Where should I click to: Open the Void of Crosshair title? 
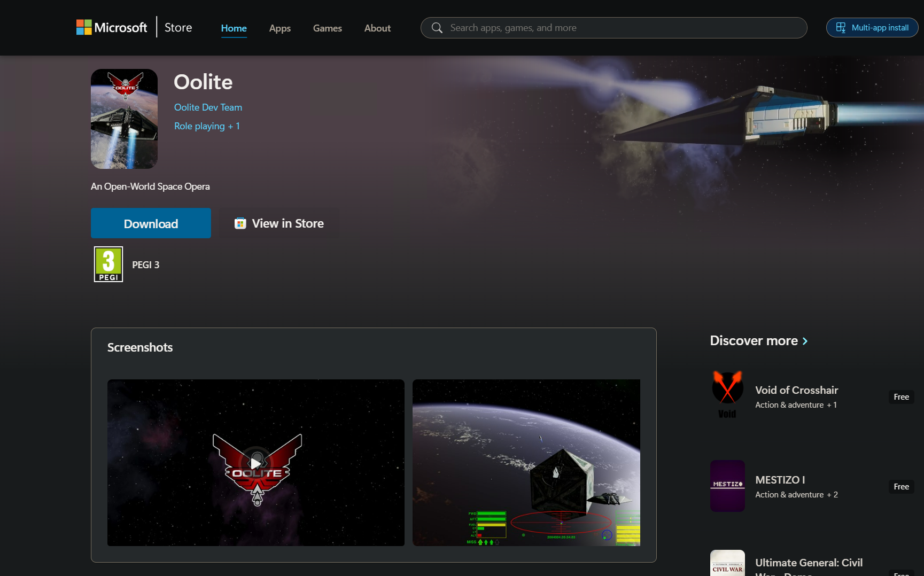click(x=796, y=390)
